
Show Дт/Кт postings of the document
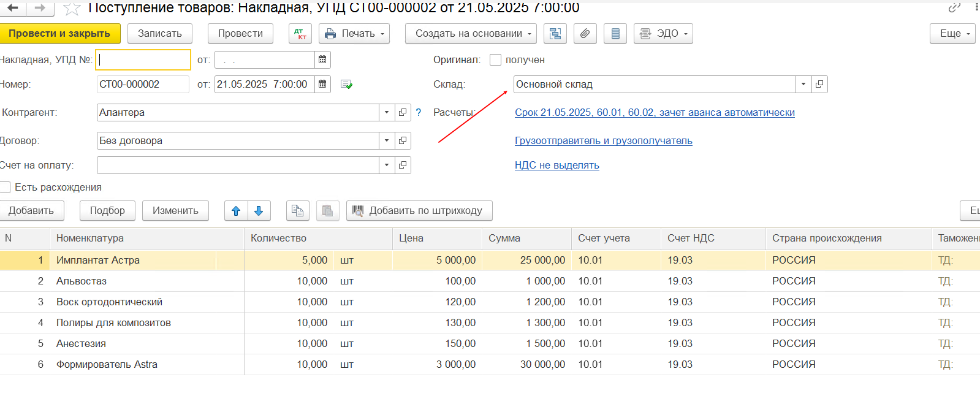(x=300, y=34)
